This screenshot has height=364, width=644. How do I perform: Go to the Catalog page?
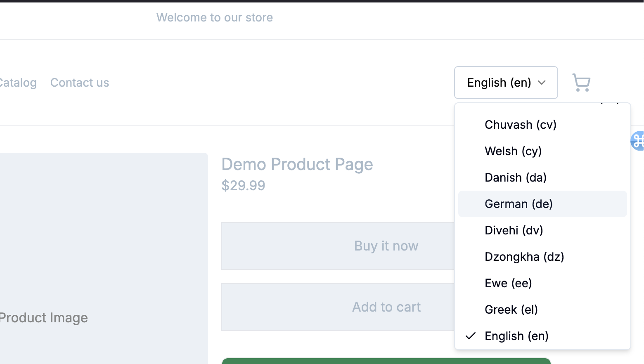[18, 83]
